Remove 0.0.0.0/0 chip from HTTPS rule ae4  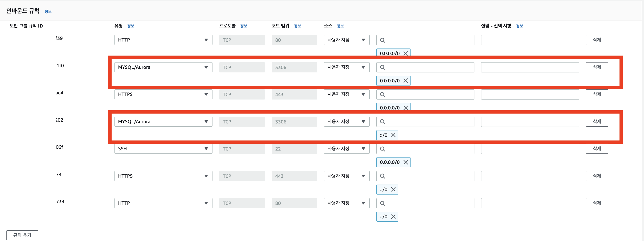point(406,108)
